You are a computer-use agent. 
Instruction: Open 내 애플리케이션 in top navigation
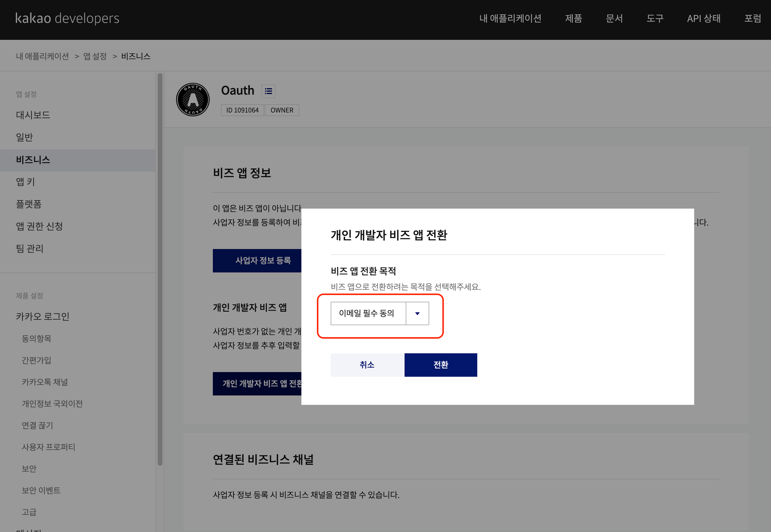click(x=510, y=18)
